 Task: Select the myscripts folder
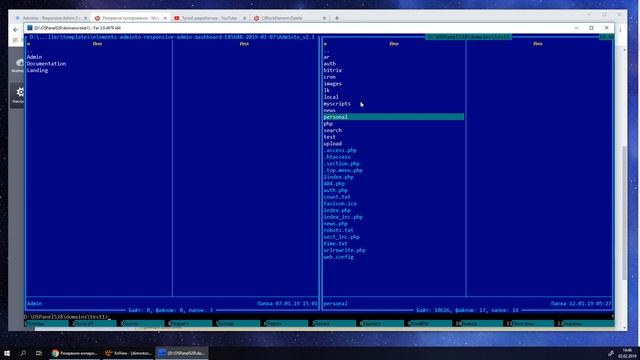pyautogui.click(x=337, y=104)
